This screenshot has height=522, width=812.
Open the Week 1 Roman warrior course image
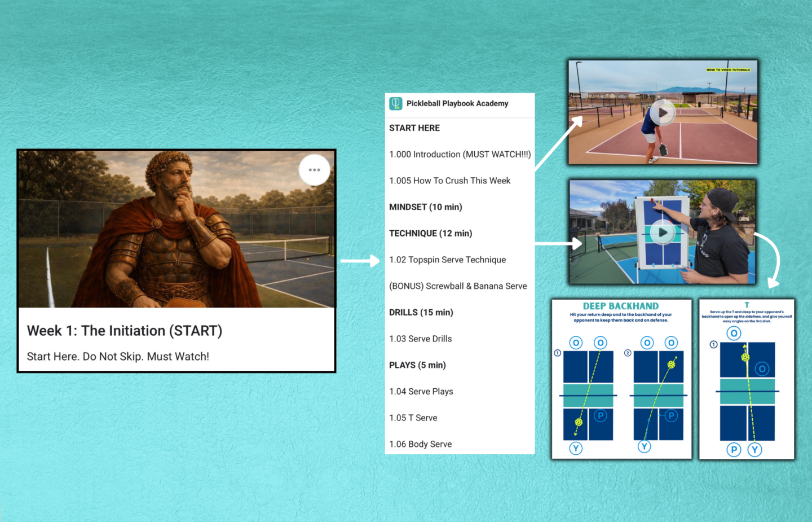(176, 229)
